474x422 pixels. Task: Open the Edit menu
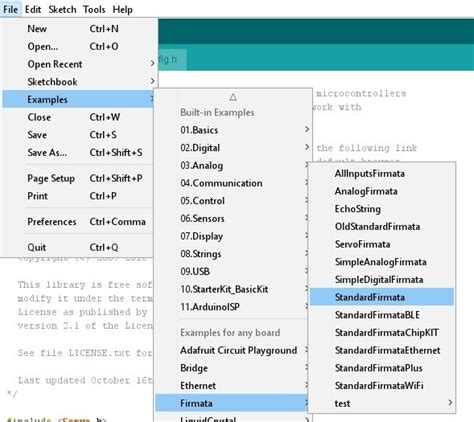pyautogui.click(x=33, y=9)
